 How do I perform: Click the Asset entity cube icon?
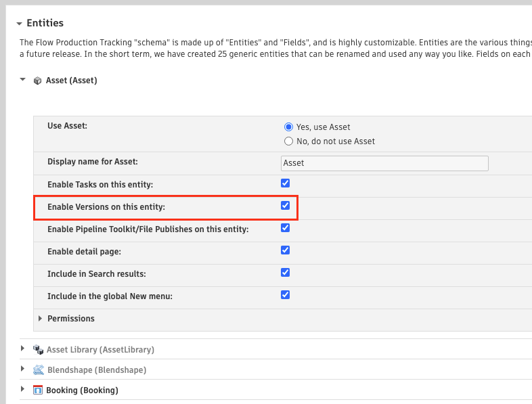point(37,81)
